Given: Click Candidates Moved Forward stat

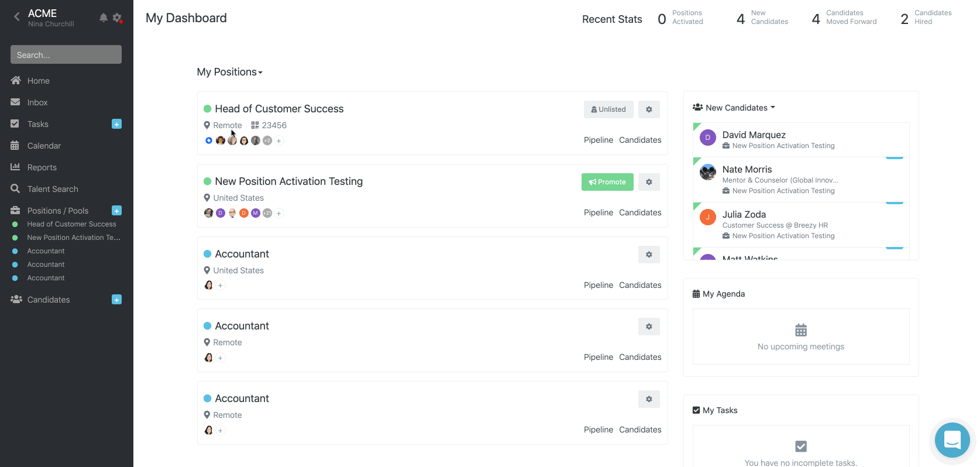Looking at the screenshot, I should click(x=844, y=18).
